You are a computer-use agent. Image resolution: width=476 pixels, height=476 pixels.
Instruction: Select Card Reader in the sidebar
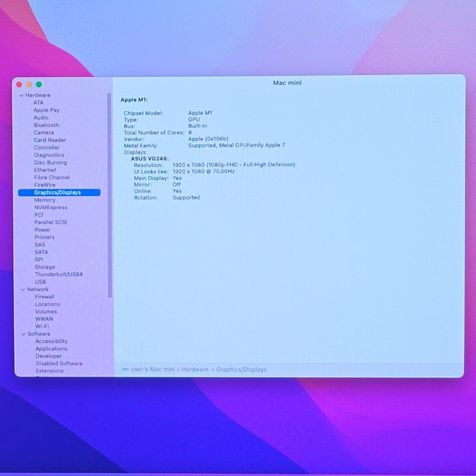click(50, 140)
